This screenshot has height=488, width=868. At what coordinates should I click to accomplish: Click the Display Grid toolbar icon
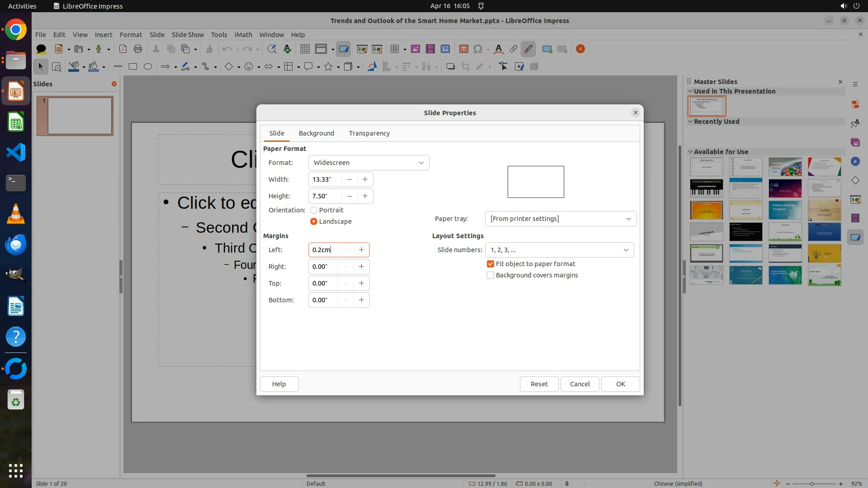pos(305,49)
